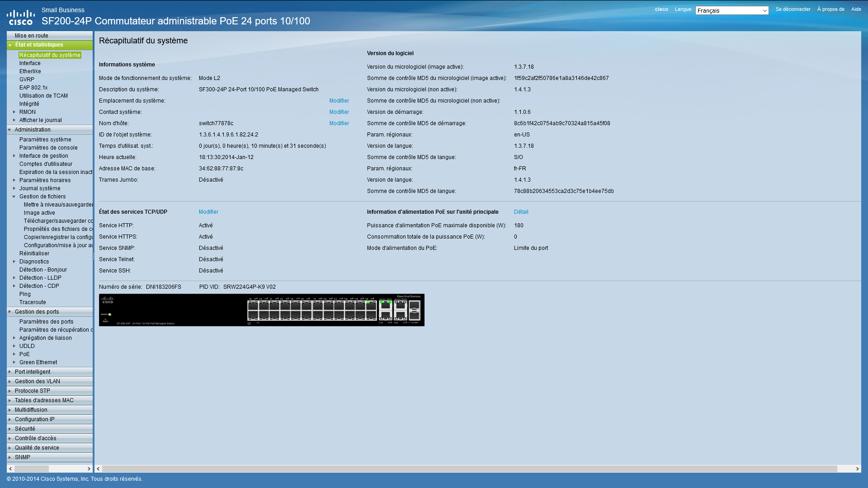
Task: Click the MAC address 34:62:88:77:87:8c
Action: (x=221, y=169)
